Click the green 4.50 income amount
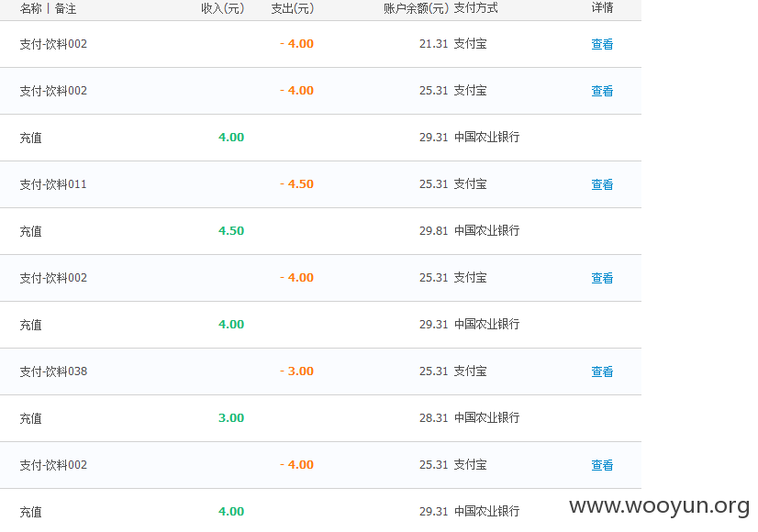Screen dimensions: 758x532 click(231, 230)
